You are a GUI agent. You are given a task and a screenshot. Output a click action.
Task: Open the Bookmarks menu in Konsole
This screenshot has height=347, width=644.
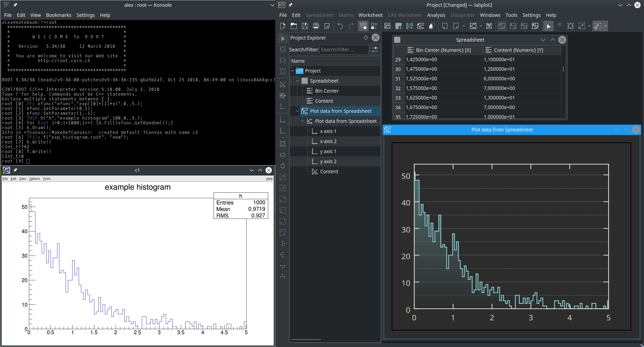tap(59, 15)
